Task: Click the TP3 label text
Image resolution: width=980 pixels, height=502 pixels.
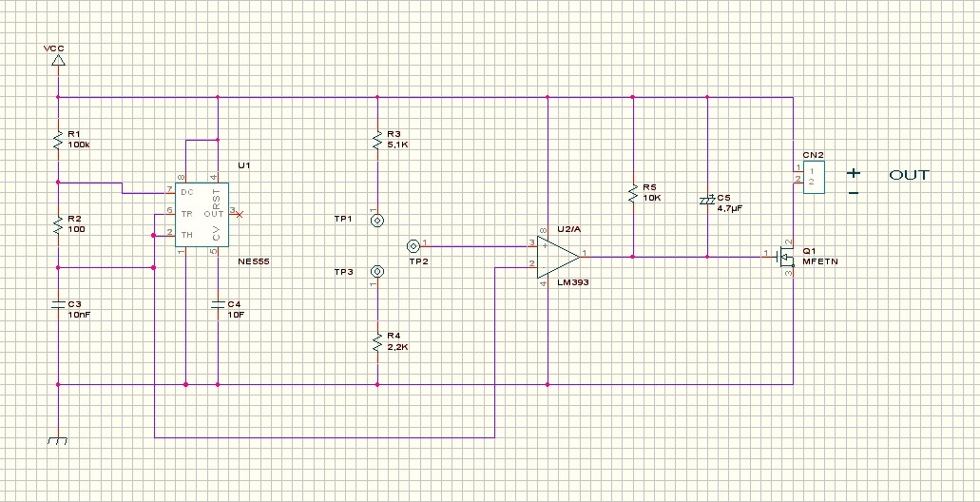Action: coord(343,272)
